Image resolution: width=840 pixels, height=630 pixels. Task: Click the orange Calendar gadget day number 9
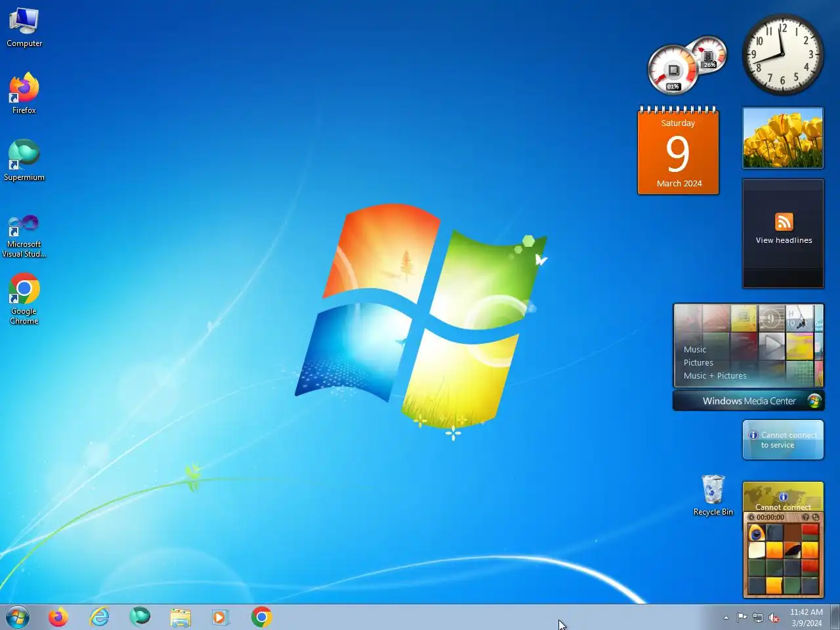coord(678,154)
